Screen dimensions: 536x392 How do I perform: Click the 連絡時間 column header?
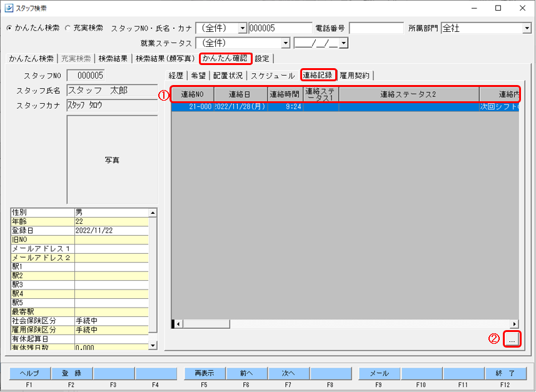click(285, 94)
